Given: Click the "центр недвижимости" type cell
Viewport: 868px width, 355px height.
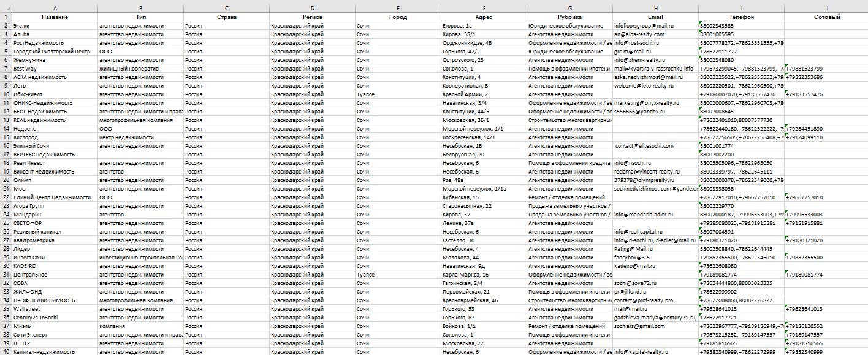Looking at the screenshot, I should [126, 137].
